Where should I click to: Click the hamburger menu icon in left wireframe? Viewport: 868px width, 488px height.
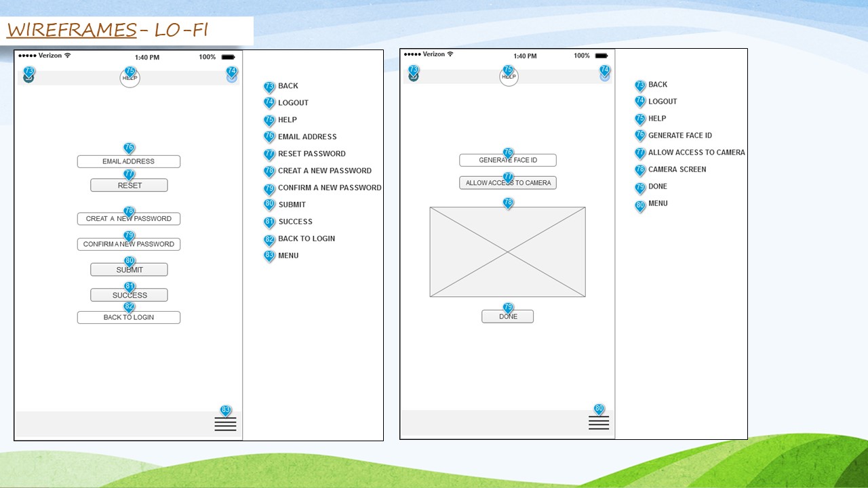[x=225, y=424]
